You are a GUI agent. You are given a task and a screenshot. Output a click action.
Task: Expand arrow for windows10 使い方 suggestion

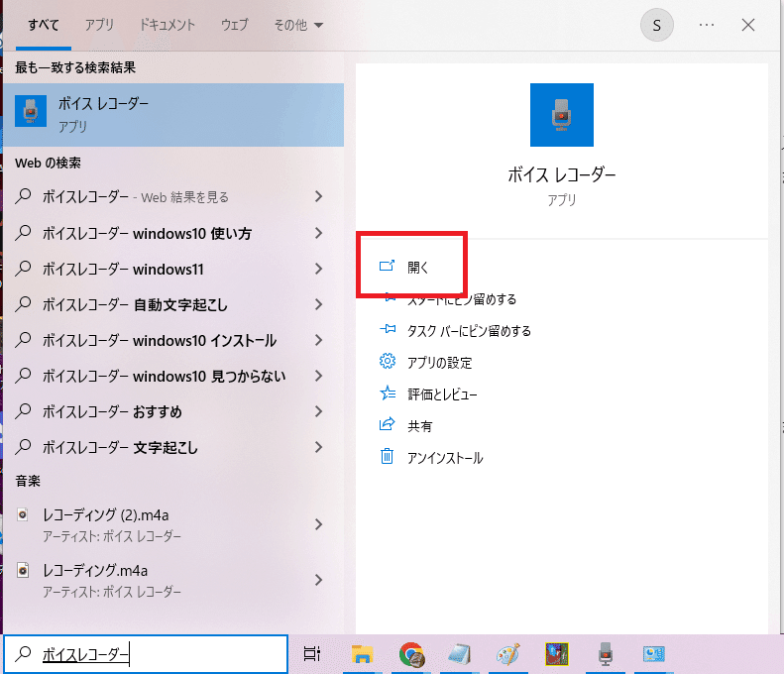click(318, 233)
